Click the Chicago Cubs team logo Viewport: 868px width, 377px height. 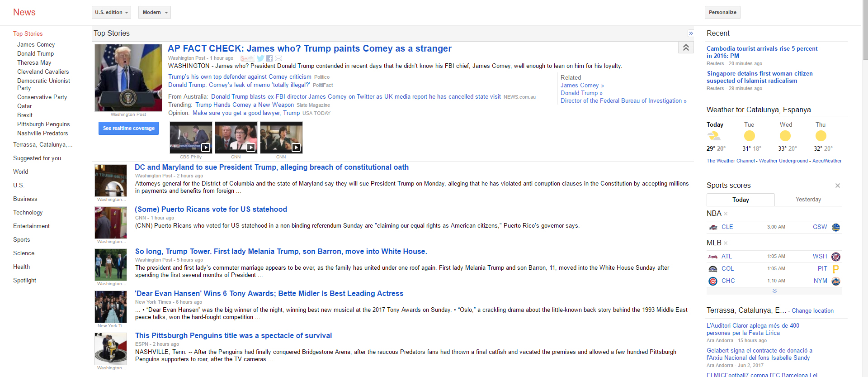click(x=713, y=281)
